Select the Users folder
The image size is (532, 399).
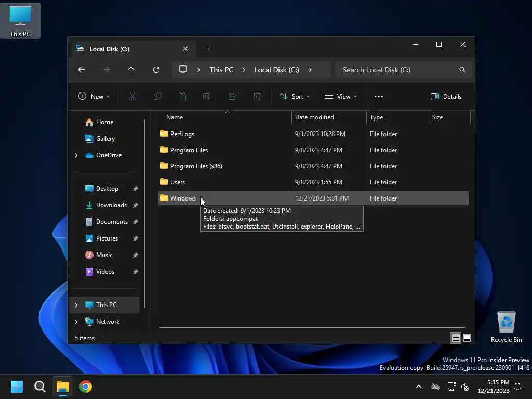tap(313, 182)
